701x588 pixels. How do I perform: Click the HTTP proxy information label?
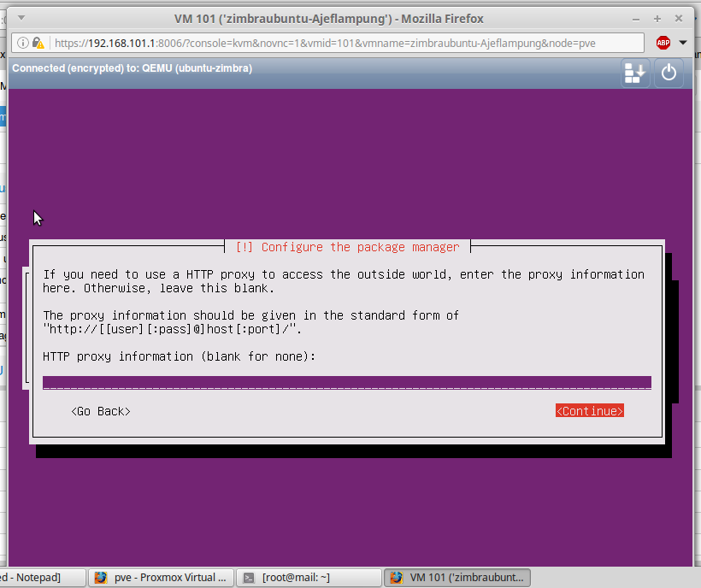click(179, 356)
